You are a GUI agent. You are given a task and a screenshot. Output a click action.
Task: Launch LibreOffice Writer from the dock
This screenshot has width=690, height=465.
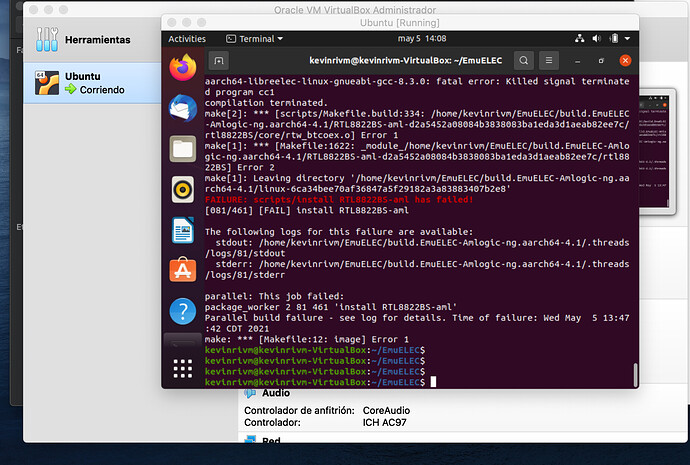pos(183,230)
